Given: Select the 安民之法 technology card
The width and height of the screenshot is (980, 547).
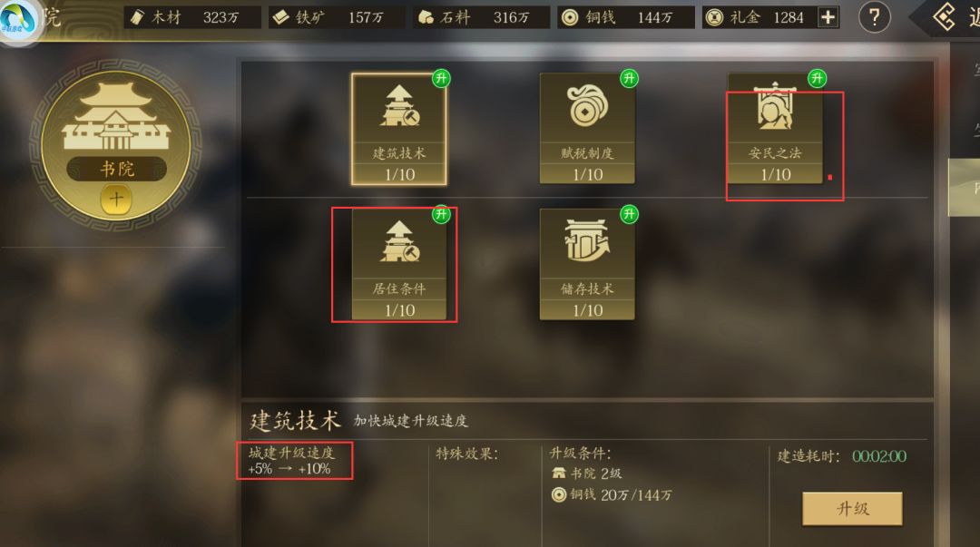Looking at the screenshot, I should point(775,129).
